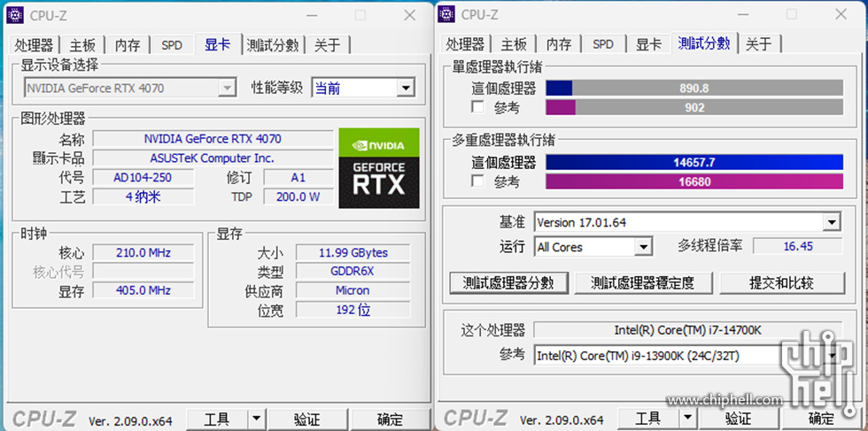This screenshot has width=868, height=431.
Task: Open 主板 tab in left CPU-Z window
Action: tap(82, 45)
